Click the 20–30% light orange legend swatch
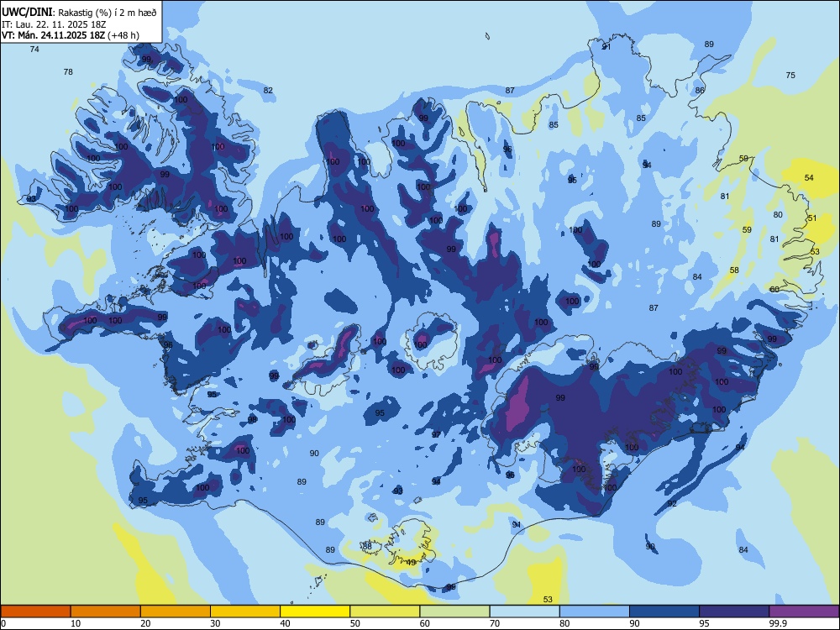Image resolution: width=840 pixels, height=630 pixels. pyautogui.click(x=176, y=612)
